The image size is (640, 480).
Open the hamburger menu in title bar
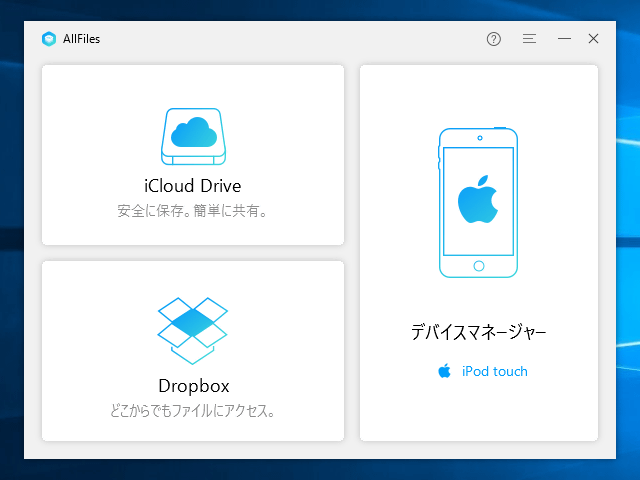529,38
